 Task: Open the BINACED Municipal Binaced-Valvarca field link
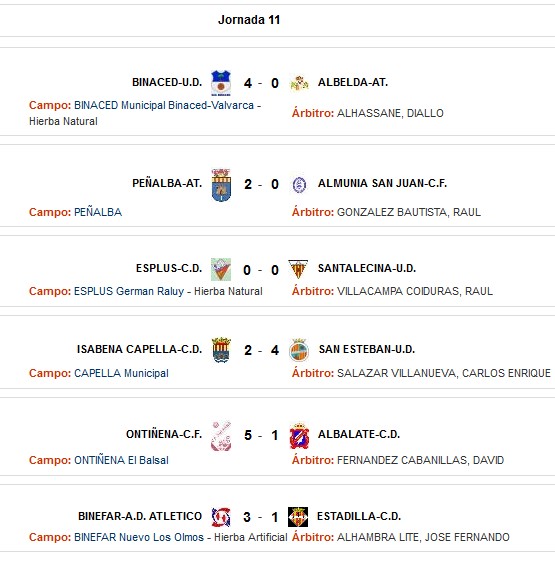coord(164,105)
